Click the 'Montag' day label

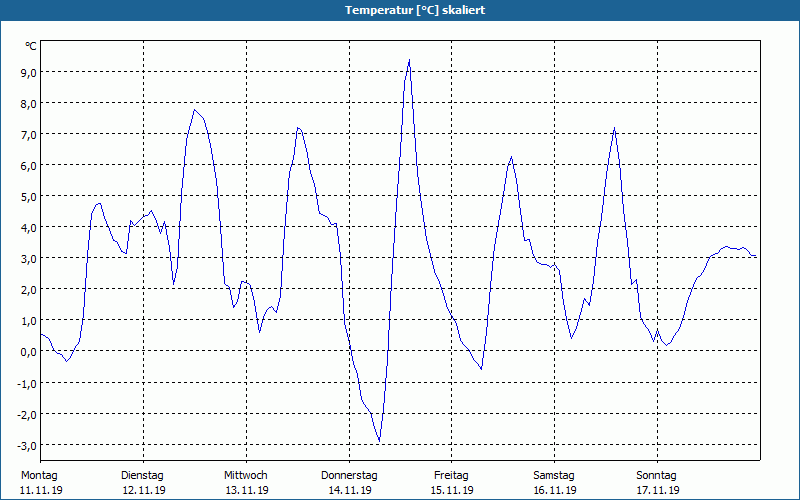pos(39,476)
